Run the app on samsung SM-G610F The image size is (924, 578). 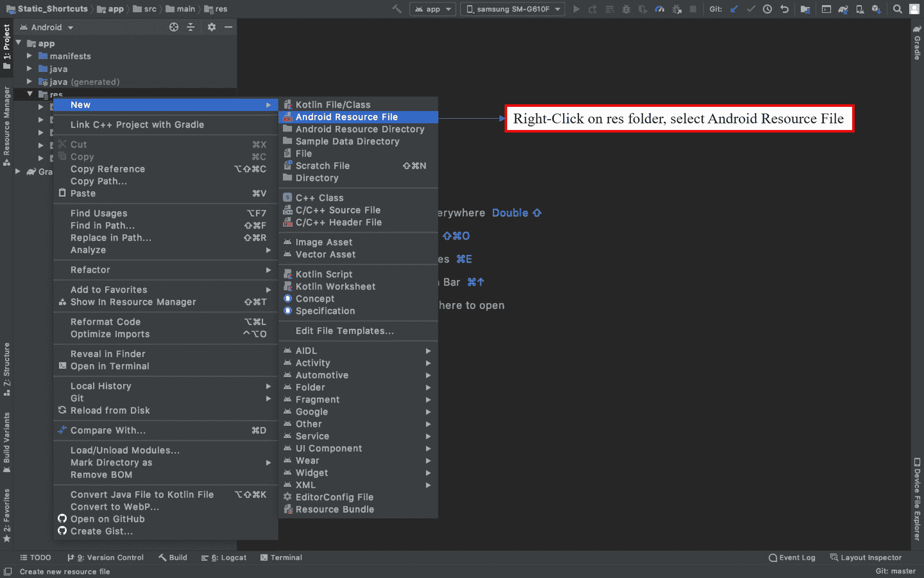(x=576, y=9)
